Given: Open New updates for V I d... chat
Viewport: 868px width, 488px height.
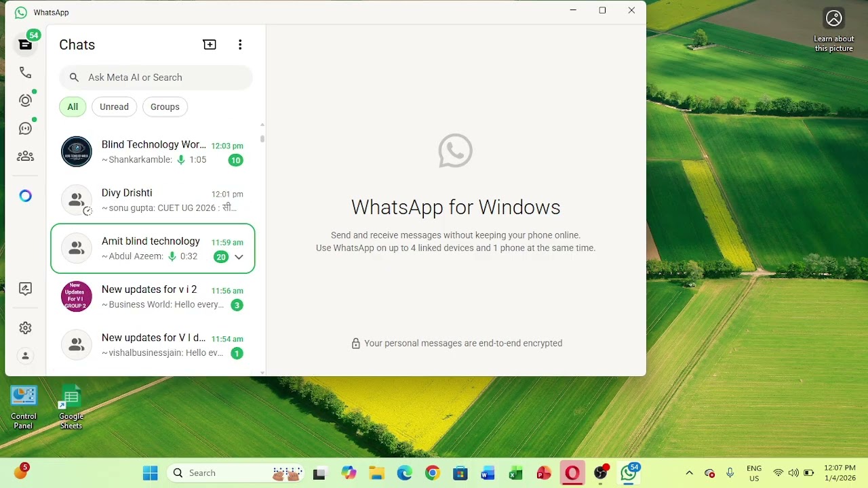Looking at the screenshot, I should pyautogui.click(x=153, y=345).
